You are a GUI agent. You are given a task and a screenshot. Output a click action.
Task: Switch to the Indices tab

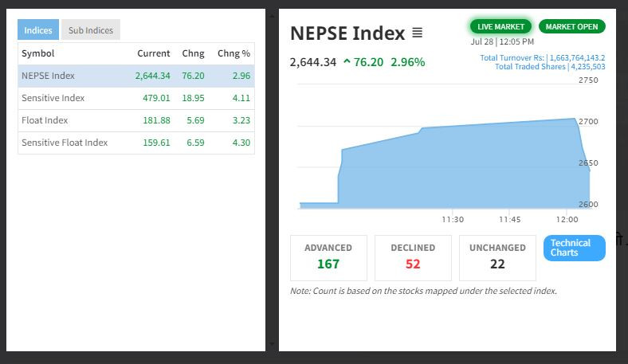pyautogui.click(x=38, y=29)
